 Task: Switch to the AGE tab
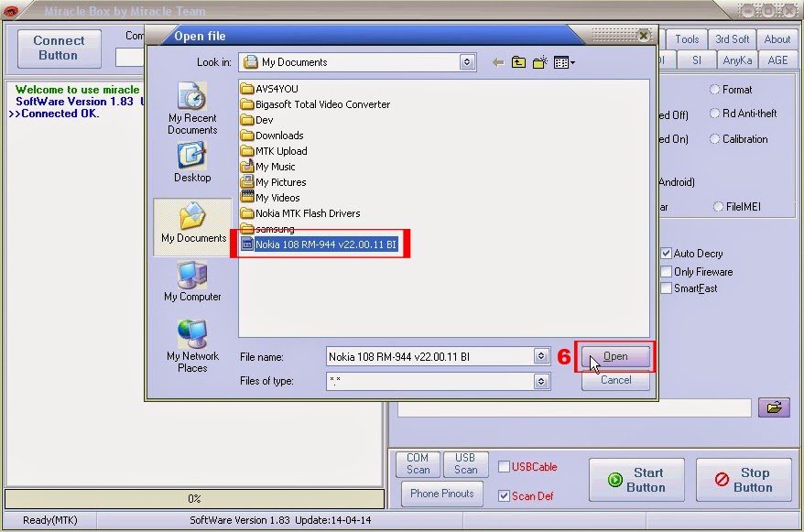[777, 60]
